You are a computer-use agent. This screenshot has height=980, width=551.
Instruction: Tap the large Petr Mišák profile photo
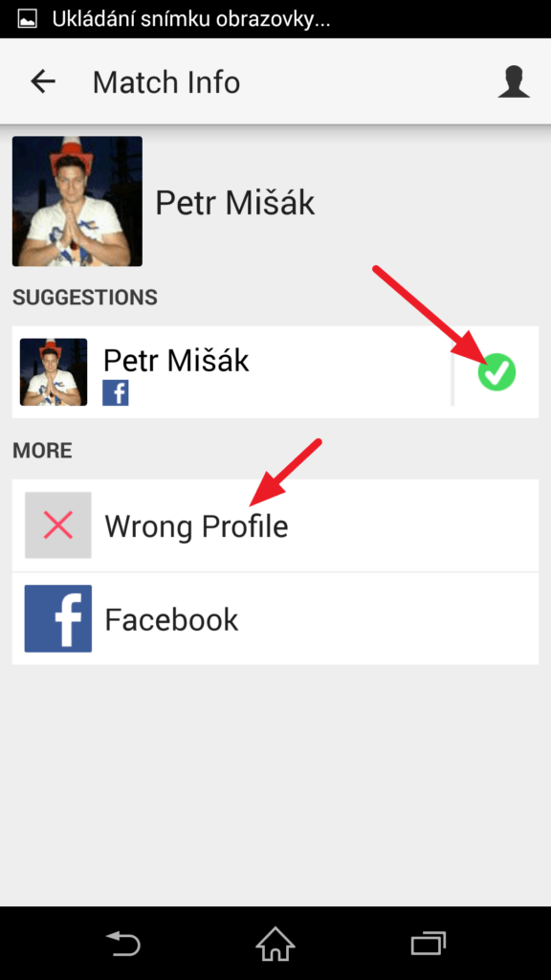pyautogui.click(x=77, y=201)
